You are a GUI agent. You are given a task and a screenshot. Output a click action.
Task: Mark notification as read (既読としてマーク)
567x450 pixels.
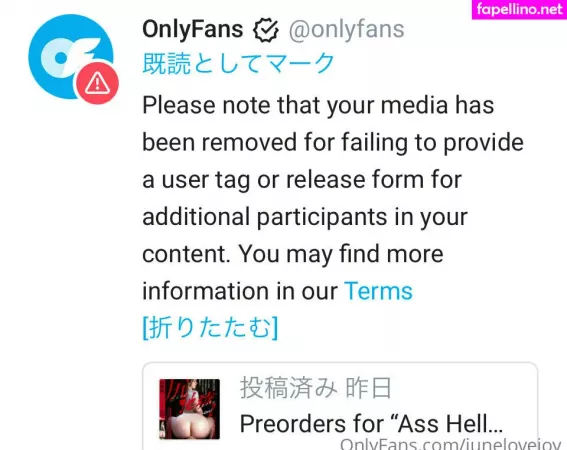click(x=239, y=63)
